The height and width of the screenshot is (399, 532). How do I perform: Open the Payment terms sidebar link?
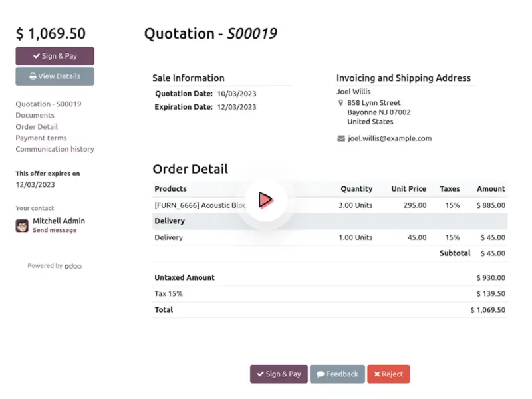coord(41,138)
